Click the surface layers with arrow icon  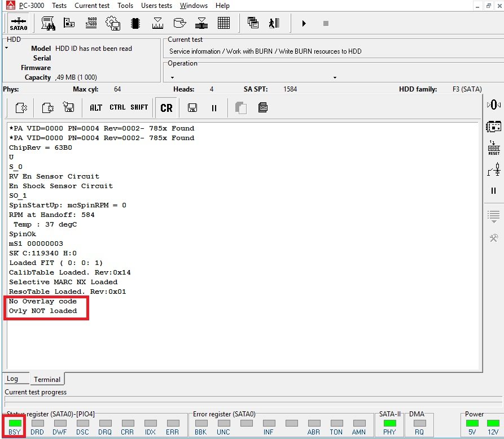pos(201,23)
